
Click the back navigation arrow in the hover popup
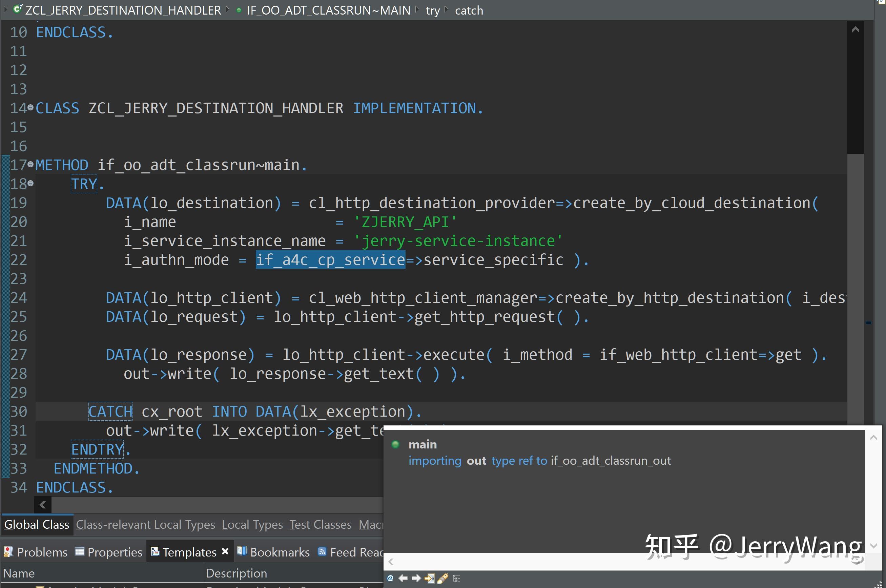[x=403, y=578]
